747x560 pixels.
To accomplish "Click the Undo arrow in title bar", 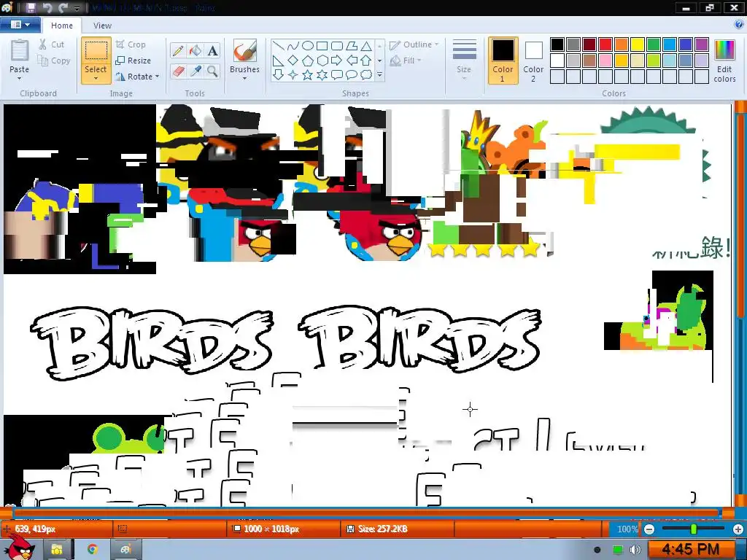I will [47, 7].
